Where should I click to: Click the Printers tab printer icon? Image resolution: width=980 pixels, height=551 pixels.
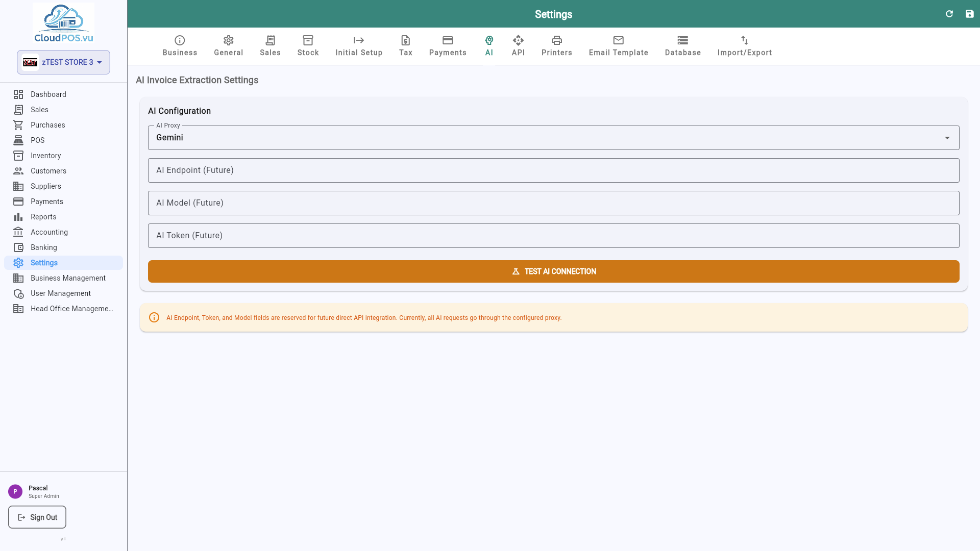point(557,40)
